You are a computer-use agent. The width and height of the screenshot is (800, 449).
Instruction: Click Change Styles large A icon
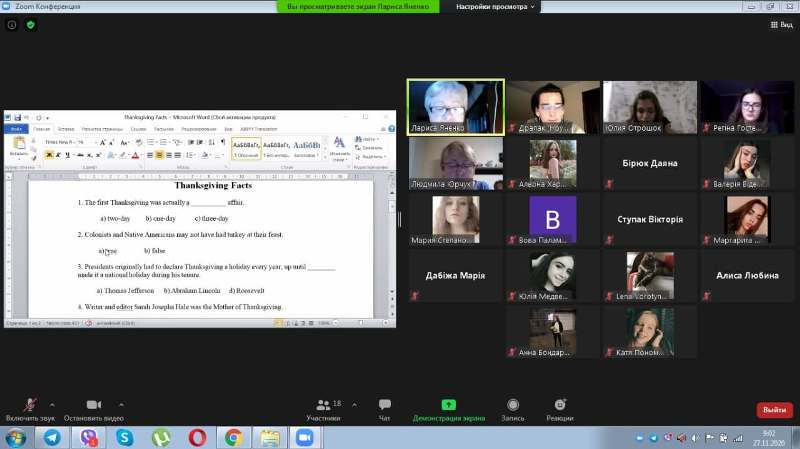339,142
